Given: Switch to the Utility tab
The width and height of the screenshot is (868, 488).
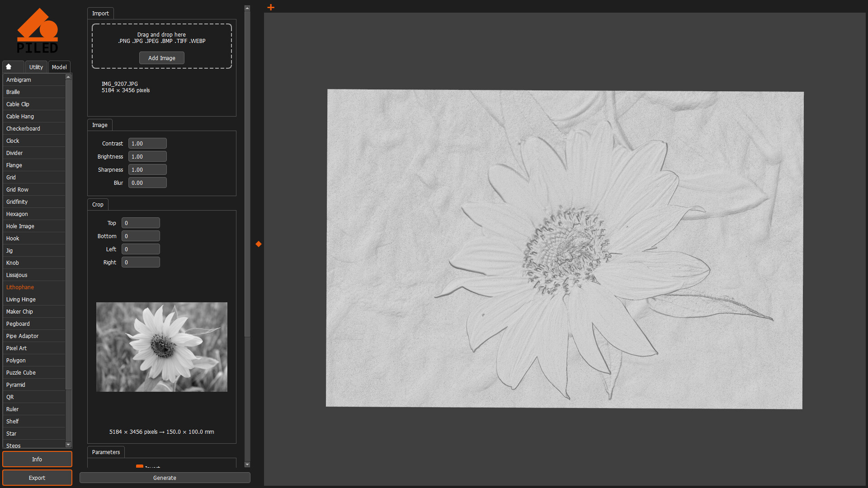Looking at the screenshot, I should pyautogui.click(x=36, y=66).
